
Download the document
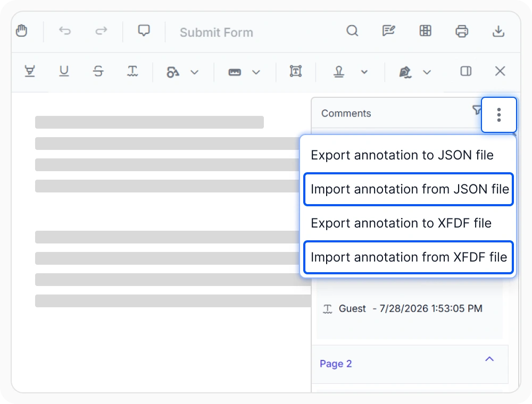[x=498, y=31]
